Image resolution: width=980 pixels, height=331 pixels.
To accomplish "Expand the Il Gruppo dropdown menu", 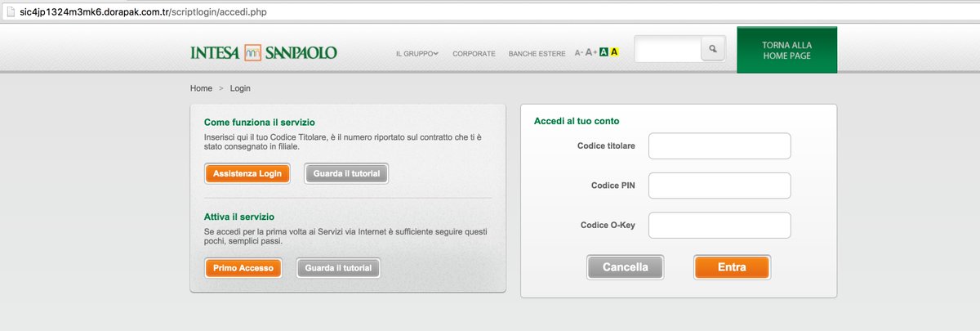I will click(x=417, y=53).
